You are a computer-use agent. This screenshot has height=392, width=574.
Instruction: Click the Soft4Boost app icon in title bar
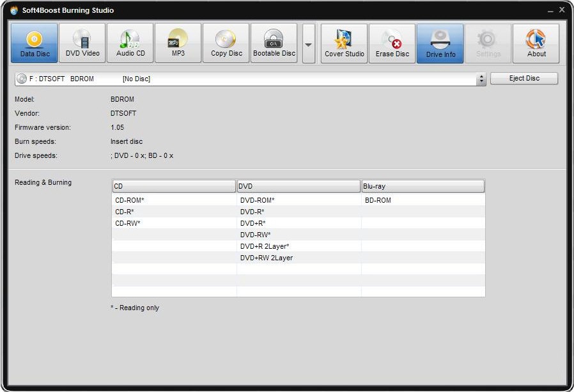(x=14, y=10)
